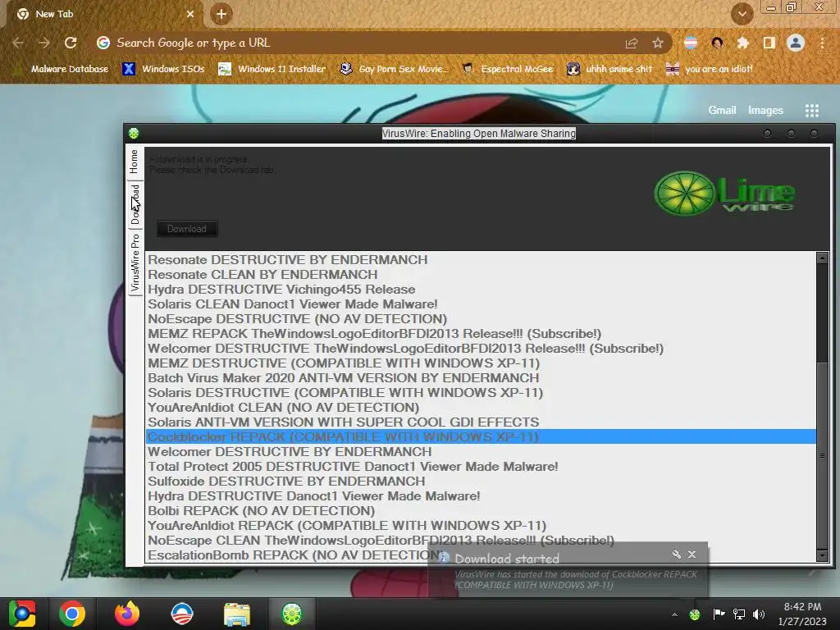Open a new tab with plus button
Screen dimensions: 840x630
221,15
